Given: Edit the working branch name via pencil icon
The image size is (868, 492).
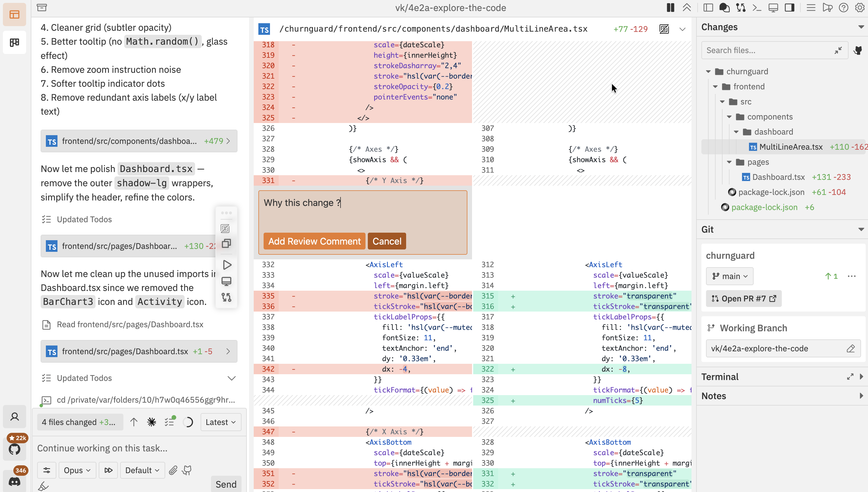Looking at the screenshot, I should tap(851, 348).
